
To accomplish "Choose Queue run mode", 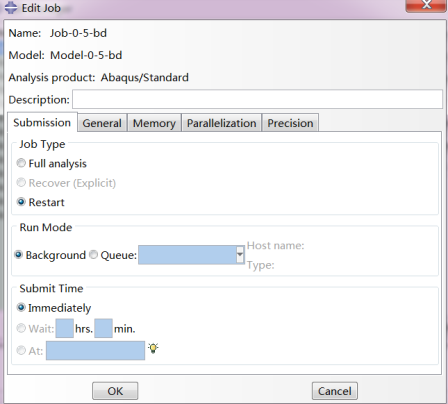I will pyautogui.click(x=94, y=255).
